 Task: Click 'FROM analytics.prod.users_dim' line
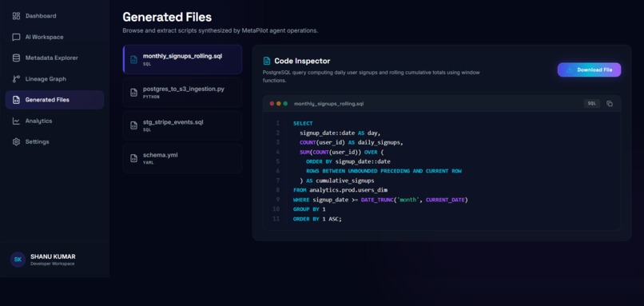[x=340, y=190]
